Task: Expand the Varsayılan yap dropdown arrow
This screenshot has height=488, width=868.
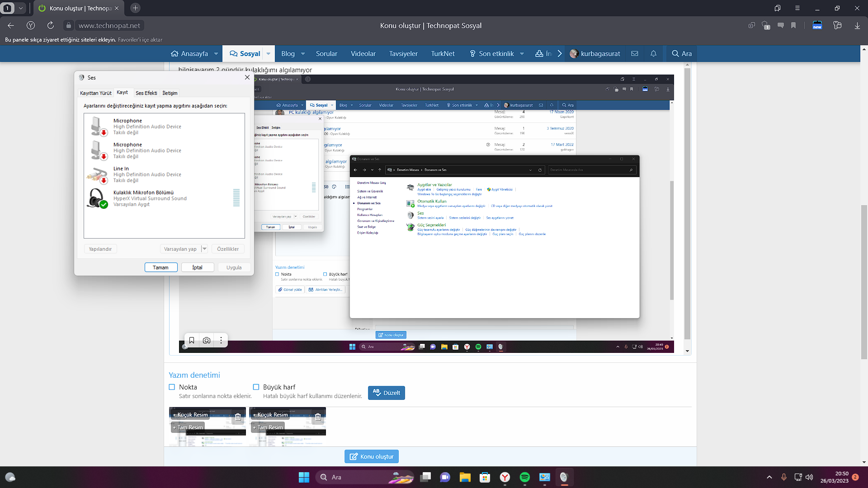Action: (x=204, y=249)
